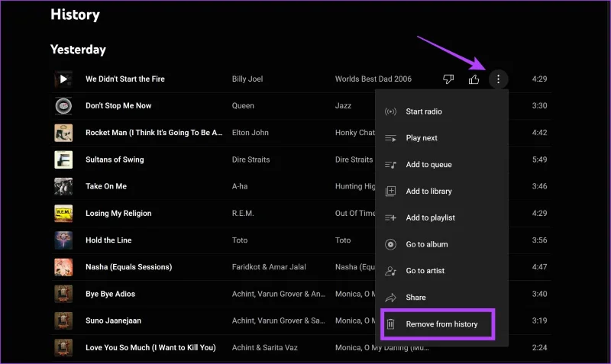Click song title We Didn't Start the Fire
Viewport: 611px width, 364px height.
(125, 79)
